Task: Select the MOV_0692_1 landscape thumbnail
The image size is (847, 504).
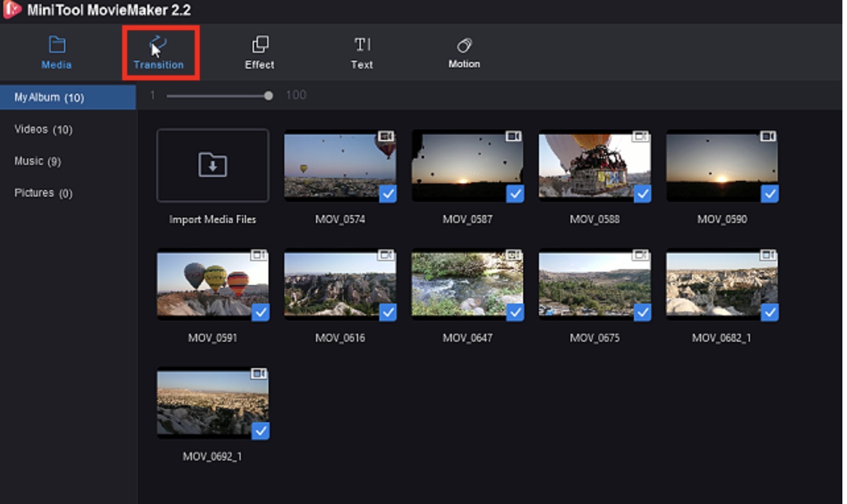Action: [213, 402]
